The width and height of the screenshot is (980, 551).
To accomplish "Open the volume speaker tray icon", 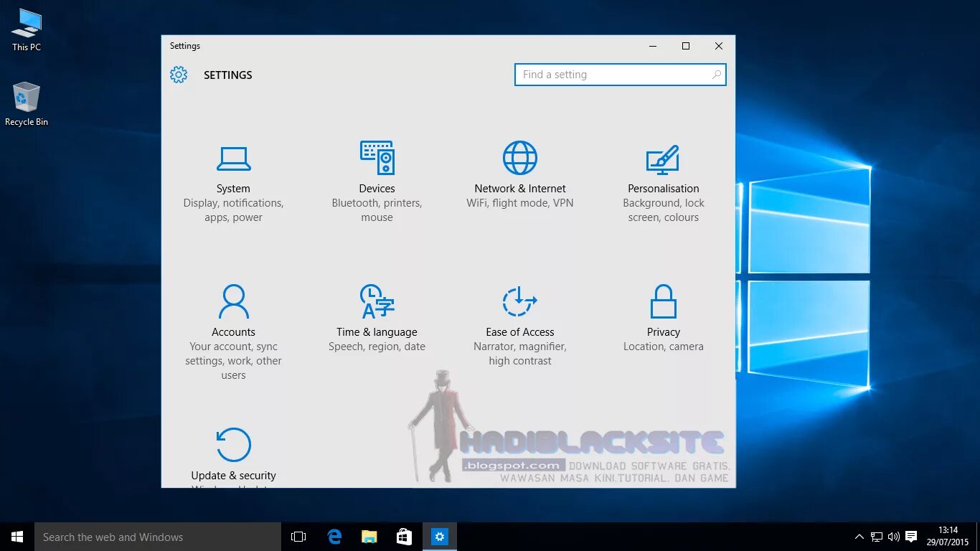I will click(x=894, y=537).
